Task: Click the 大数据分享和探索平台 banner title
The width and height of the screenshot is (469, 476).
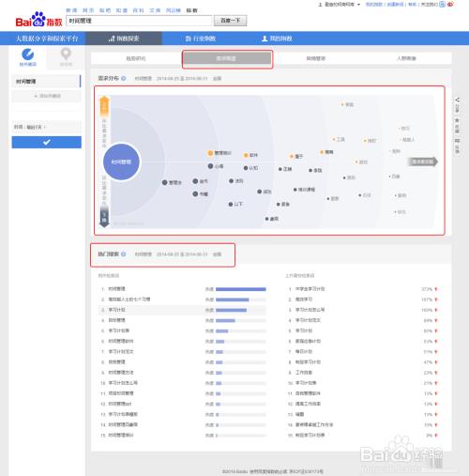Action: coord(47,38)
